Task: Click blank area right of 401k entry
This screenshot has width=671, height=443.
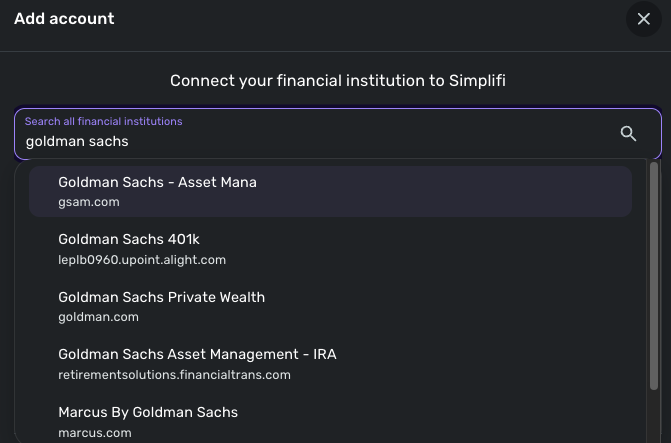Action: (x=450, y=249)
